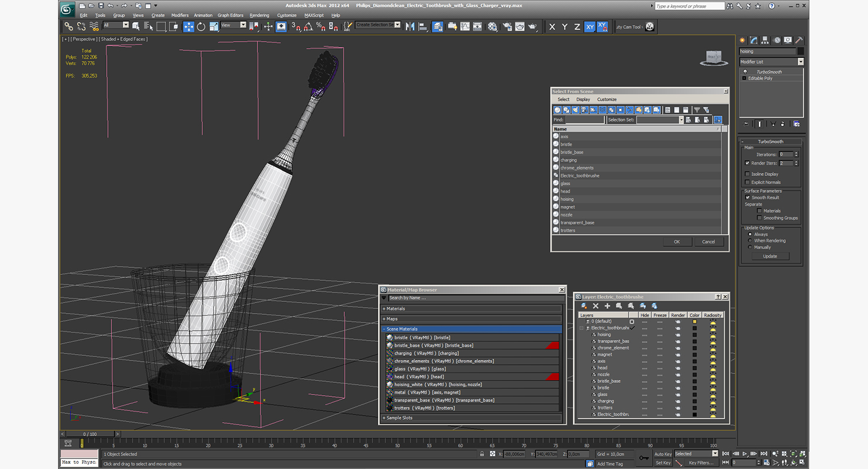Toggle Render Iters checkbox
Viewport: 868px width, 469px height.
[x=747, y=163]
